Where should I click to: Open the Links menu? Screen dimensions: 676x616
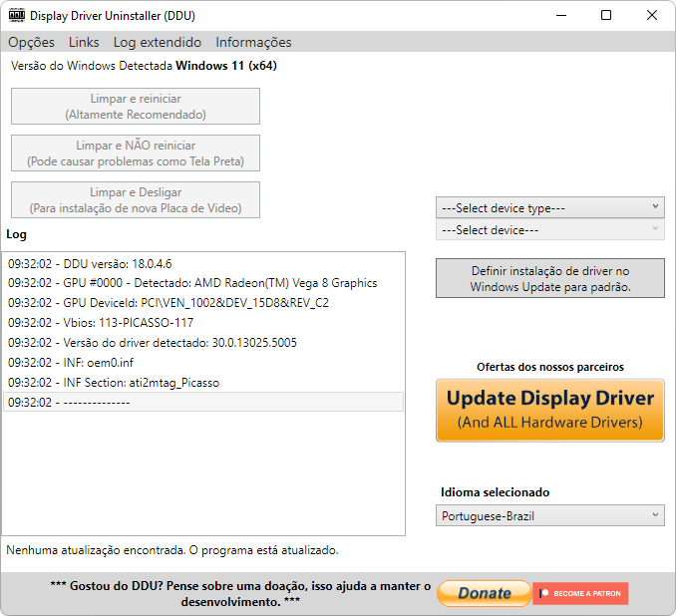pyautogui.click(x=84, y=42)
